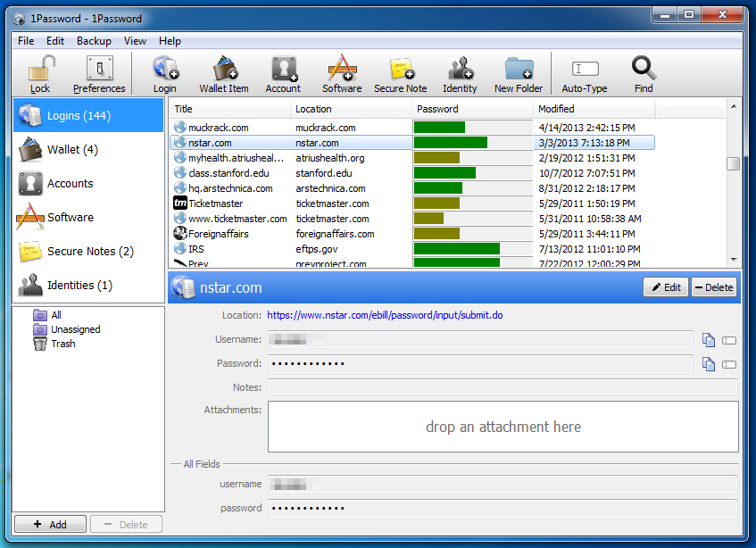Copy the Username field to clipboard
Image resolution: width=756 pixels, height=548 pixels.
click(709, 340)
